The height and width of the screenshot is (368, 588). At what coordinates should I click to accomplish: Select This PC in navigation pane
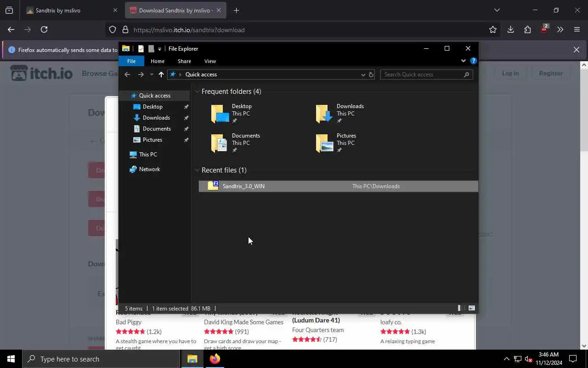pos(148,155)
